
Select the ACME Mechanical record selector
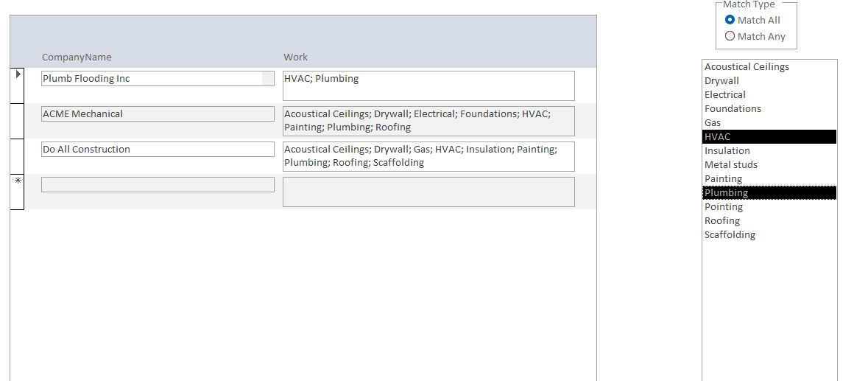[x=18, y=121]
